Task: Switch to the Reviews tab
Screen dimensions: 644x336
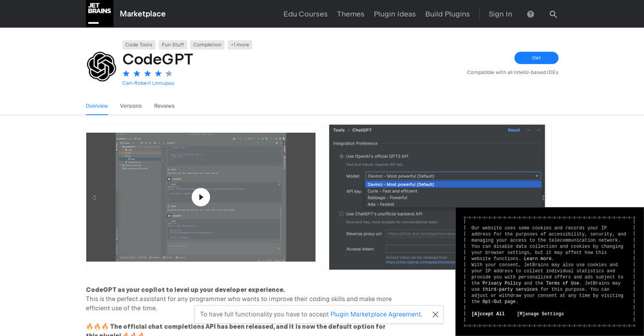Action: (x=164, y=106)
